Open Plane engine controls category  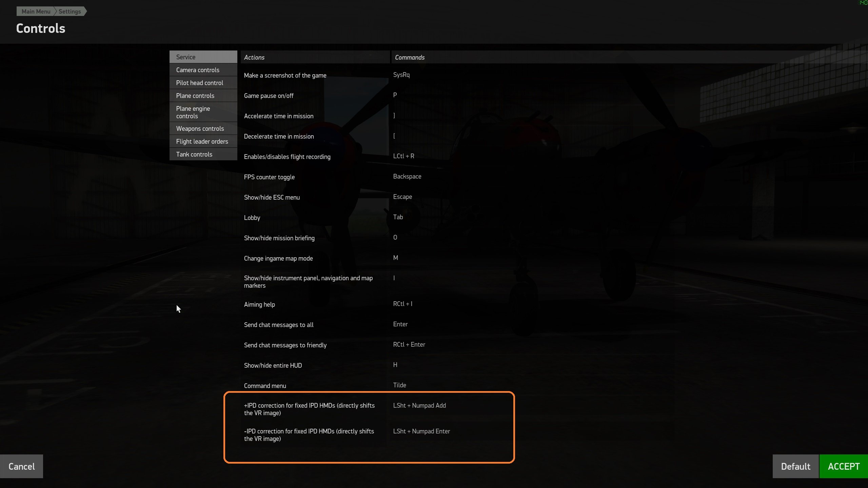203,112
